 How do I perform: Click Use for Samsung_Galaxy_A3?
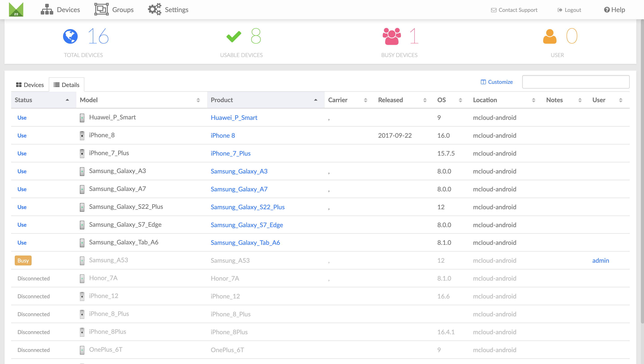[22, 171]
